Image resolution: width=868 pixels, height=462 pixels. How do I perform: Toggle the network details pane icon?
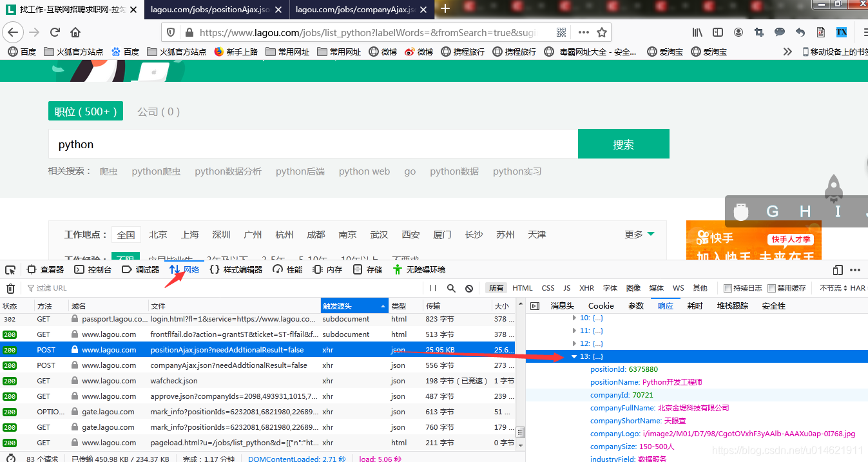coord(535,306)
